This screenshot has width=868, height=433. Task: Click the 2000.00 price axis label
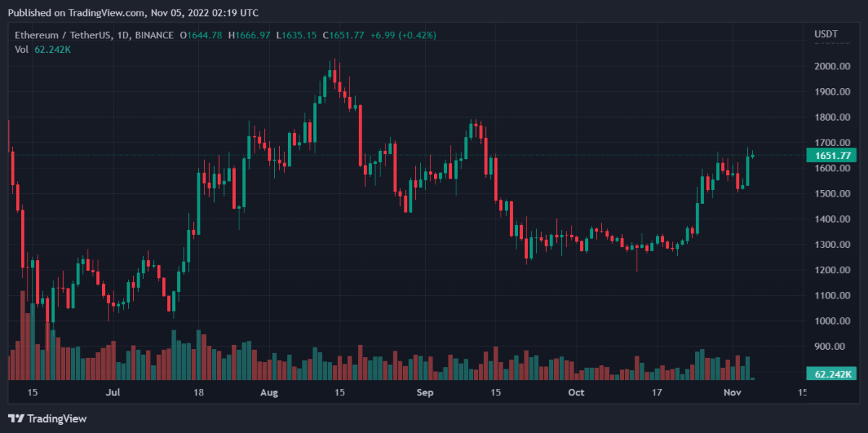830,67
